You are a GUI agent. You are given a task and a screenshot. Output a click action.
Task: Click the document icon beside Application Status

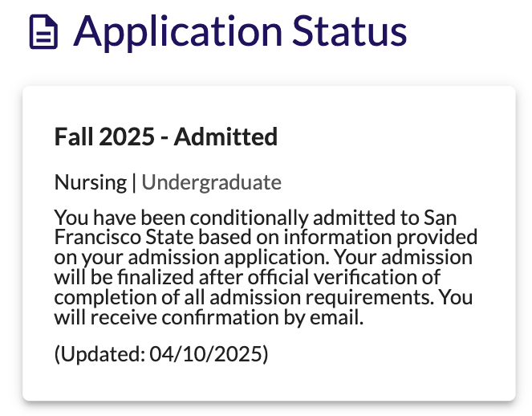(x=43, y=33)
